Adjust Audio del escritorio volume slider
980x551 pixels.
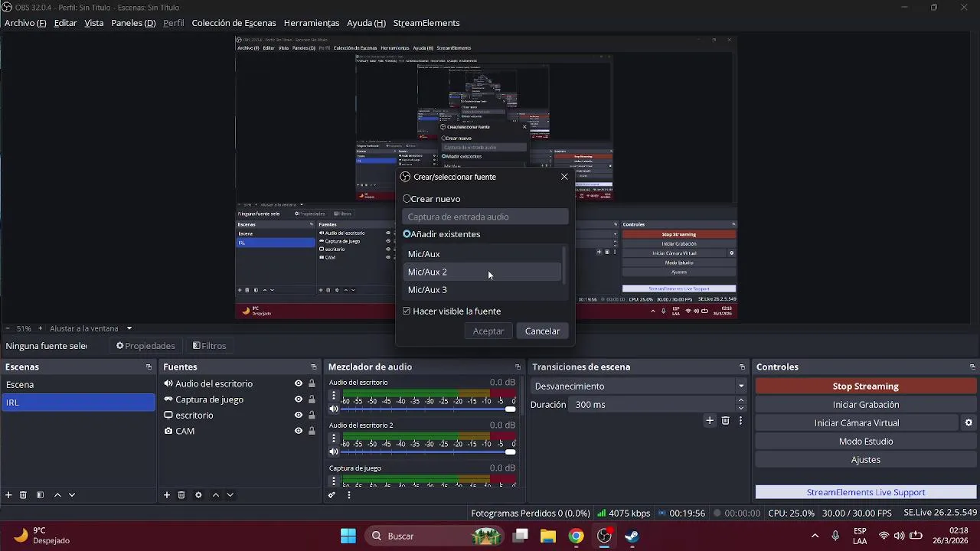tap(429, 409)
